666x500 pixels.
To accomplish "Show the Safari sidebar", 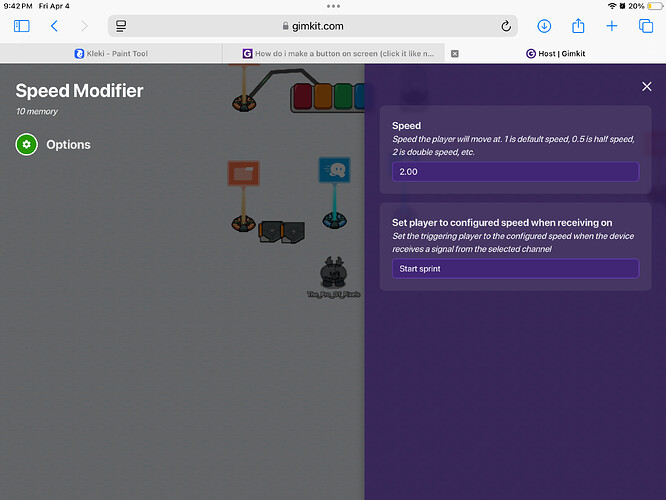I will coord(21,26).
